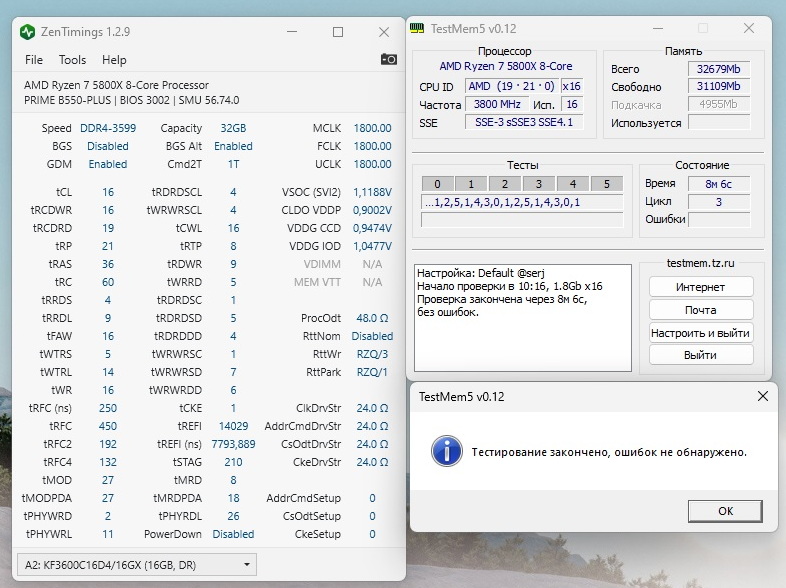The width and height of the screenshot is (786, 588).
Task: Click the Исп. value 16
Action: (572, 104)
